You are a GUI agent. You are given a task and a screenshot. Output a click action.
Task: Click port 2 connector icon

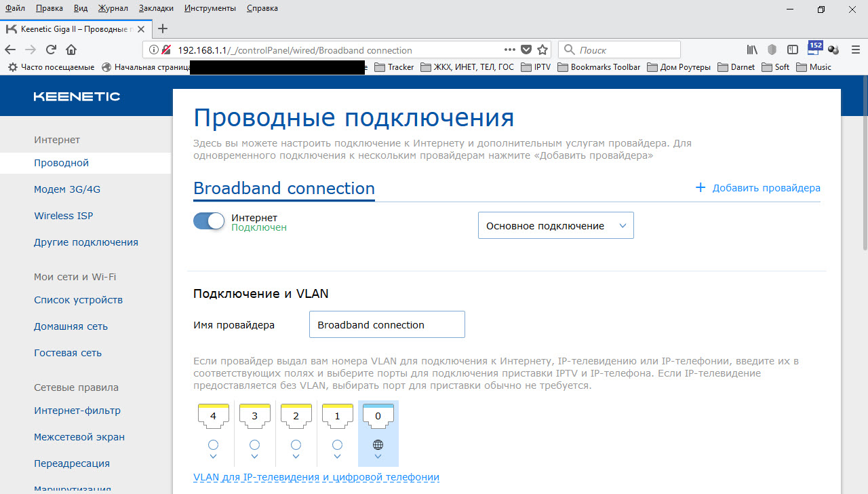point(296,415)
